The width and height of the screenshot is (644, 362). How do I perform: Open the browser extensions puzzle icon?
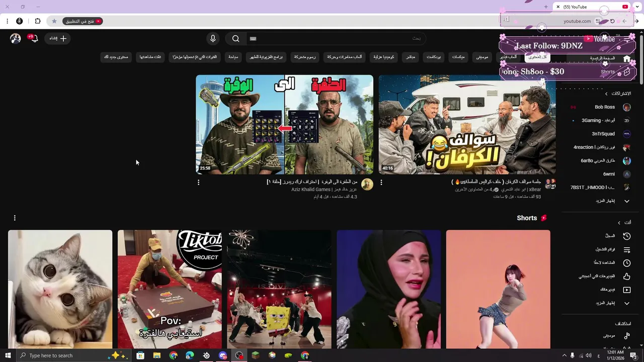coord(37,21)
